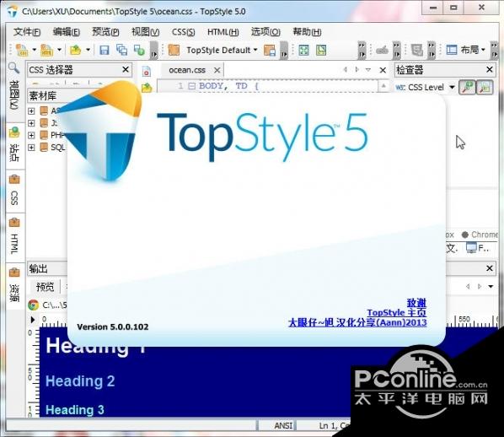504x437 pixels.
Task: Click Heading 2 in the preview
Action: pyautogui.click(x=80, y=381)
